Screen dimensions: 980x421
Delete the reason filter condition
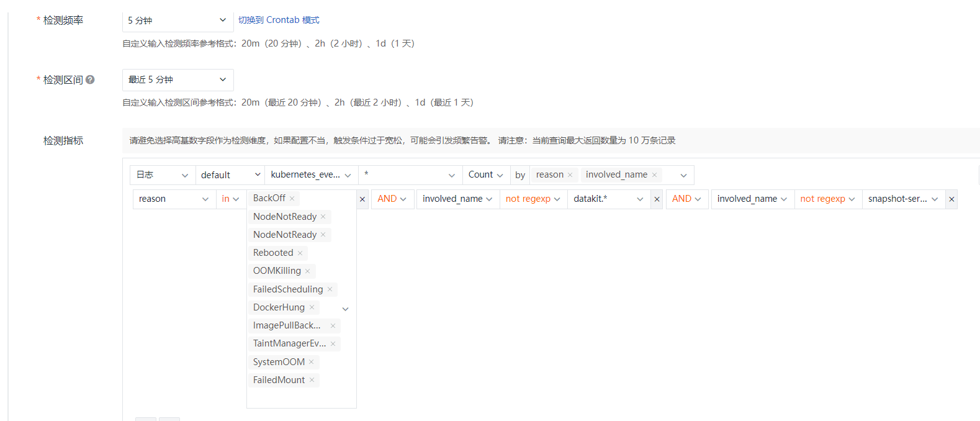point(362,199)
